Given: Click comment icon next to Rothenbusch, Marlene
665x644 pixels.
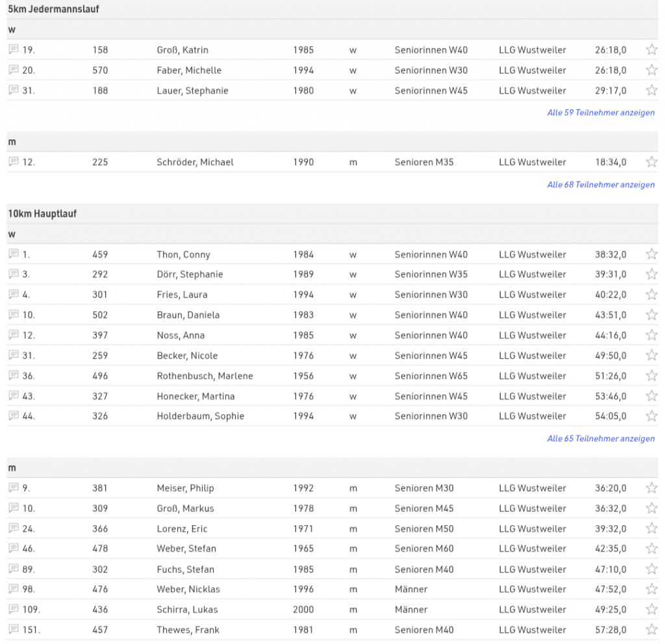Looking at the screenshot, I should click(14, 376).
